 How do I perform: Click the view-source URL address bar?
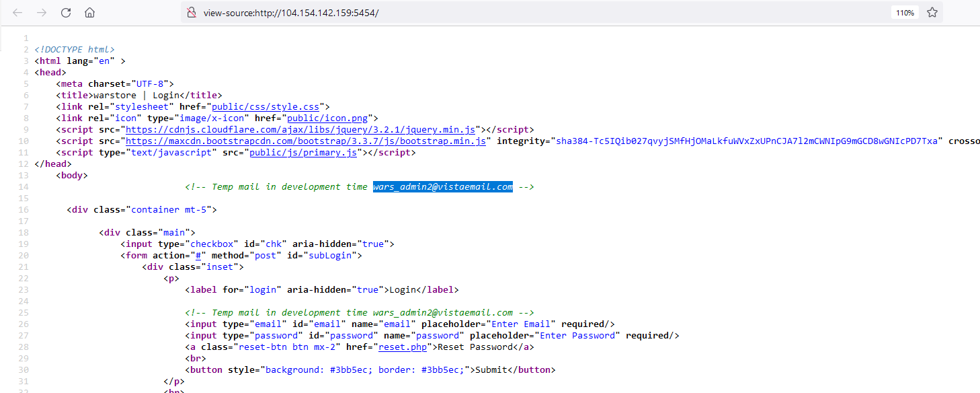pos(471,13)
